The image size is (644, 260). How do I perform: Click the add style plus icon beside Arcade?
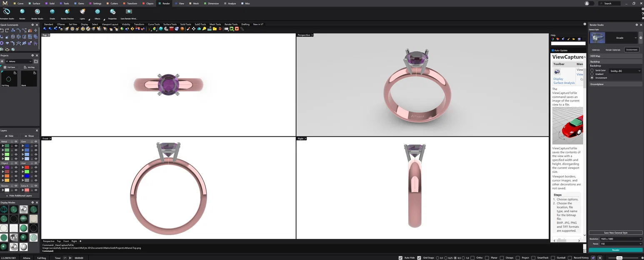pos(642,38)
